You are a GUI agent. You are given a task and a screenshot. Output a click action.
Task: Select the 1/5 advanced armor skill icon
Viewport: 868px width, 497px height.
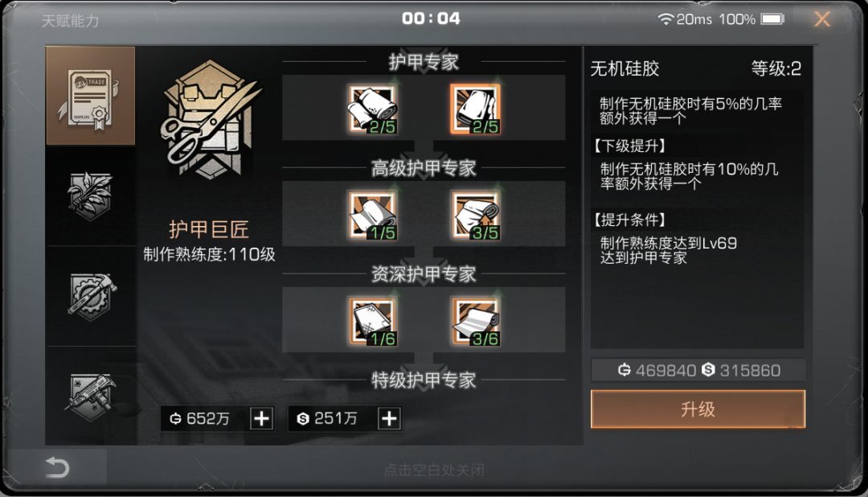coord(373,215)
